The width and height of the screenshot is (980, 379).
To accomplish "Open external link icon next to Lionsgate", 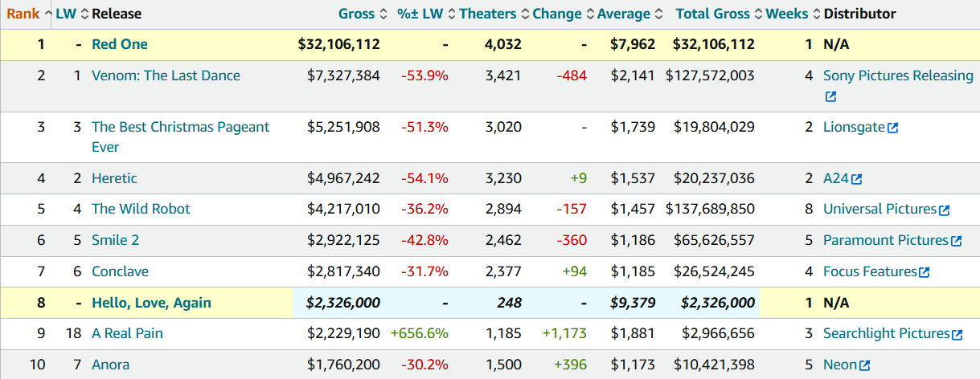I will [x=892, y=128].
